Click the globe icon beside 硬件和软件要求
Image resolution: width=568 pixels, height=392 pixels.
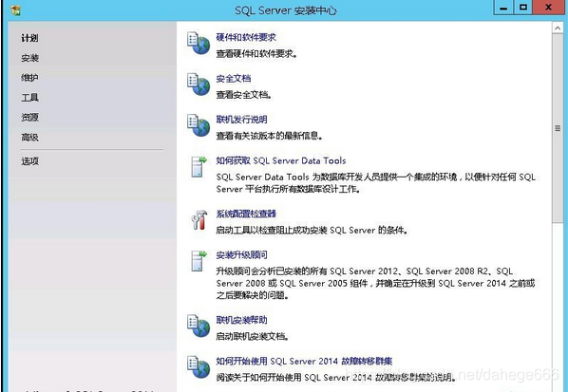(x=199, y=44)
